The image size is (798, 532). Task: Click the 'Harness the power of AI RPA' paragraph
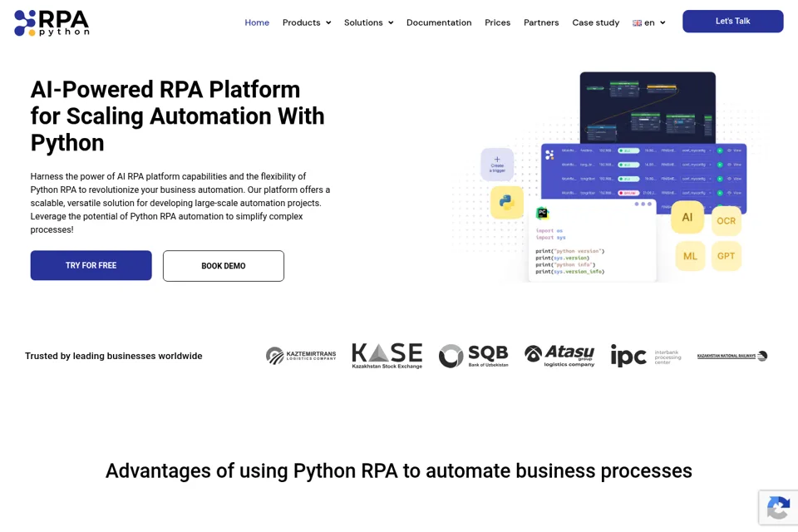click(x=180, y=203)
